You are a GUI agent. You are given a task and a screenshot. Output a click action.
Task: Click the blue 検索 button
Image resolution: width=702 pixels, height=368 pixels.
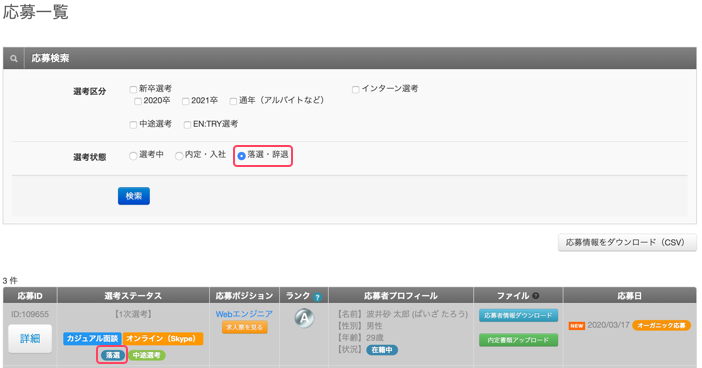[x=134, y=196]
